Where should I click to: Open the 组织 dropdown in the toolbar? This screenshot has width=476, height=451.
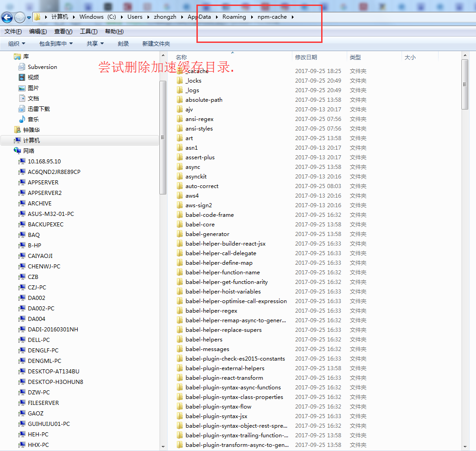(17, 44)
